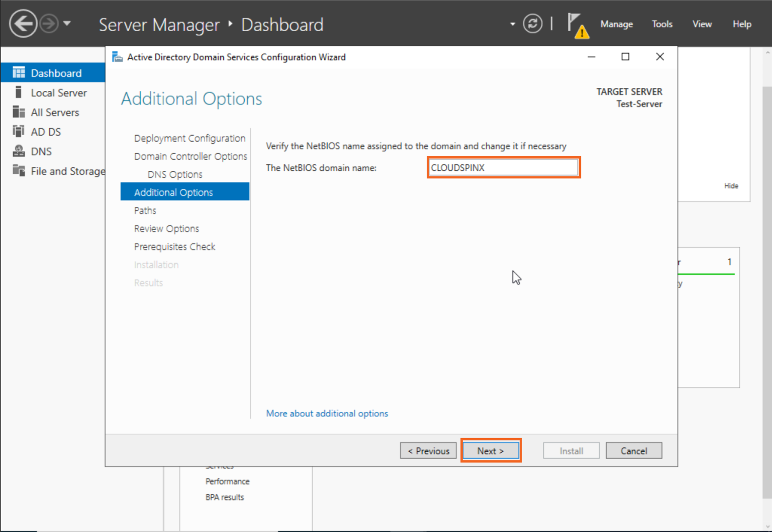Screen dimensions: 772x532
Task: Refresh Server Manager
Action: (532, 24)
